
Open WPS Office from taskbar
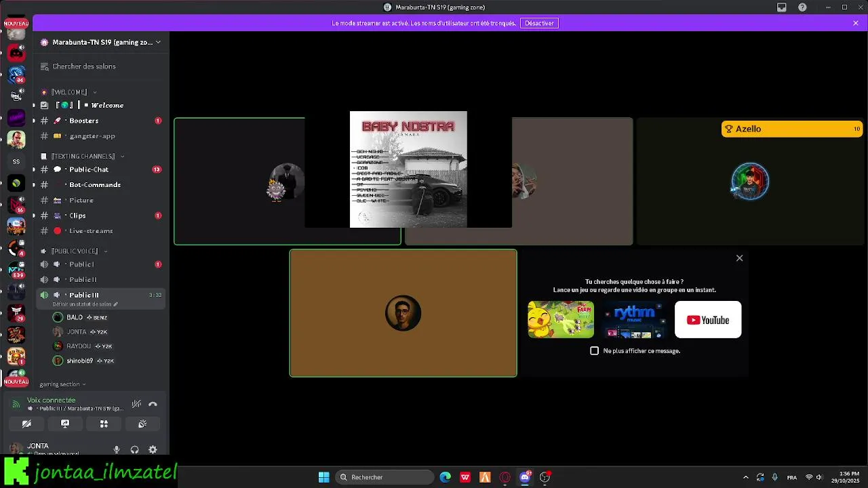pos(465,477)
